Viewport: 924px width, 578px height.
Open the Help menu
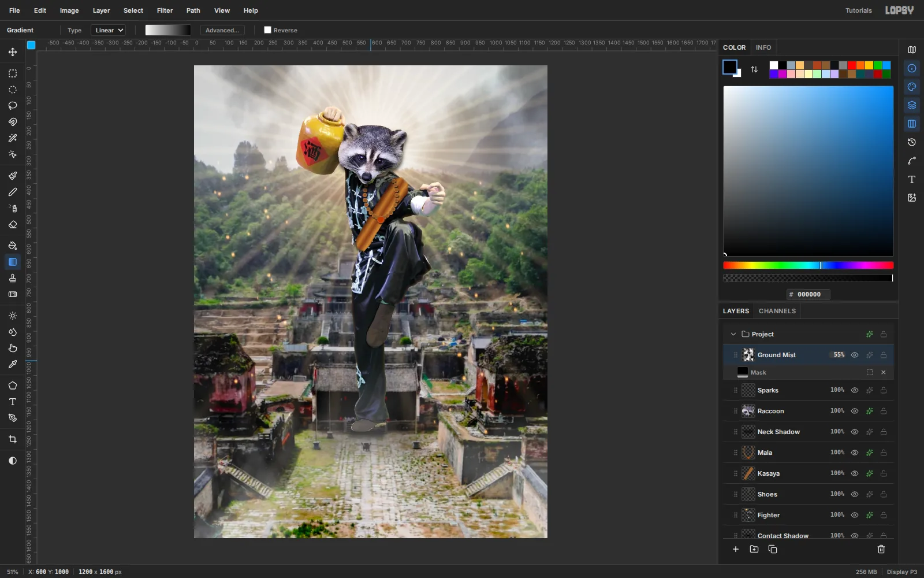tap(251, 10)
